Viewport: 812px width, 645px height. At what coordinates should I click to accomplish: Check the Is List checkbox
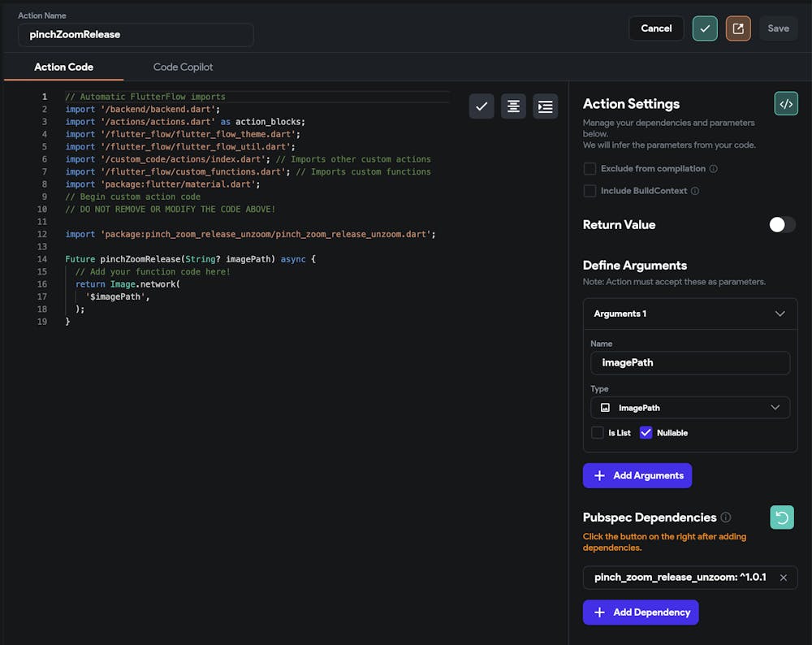[x=598, y=433]
